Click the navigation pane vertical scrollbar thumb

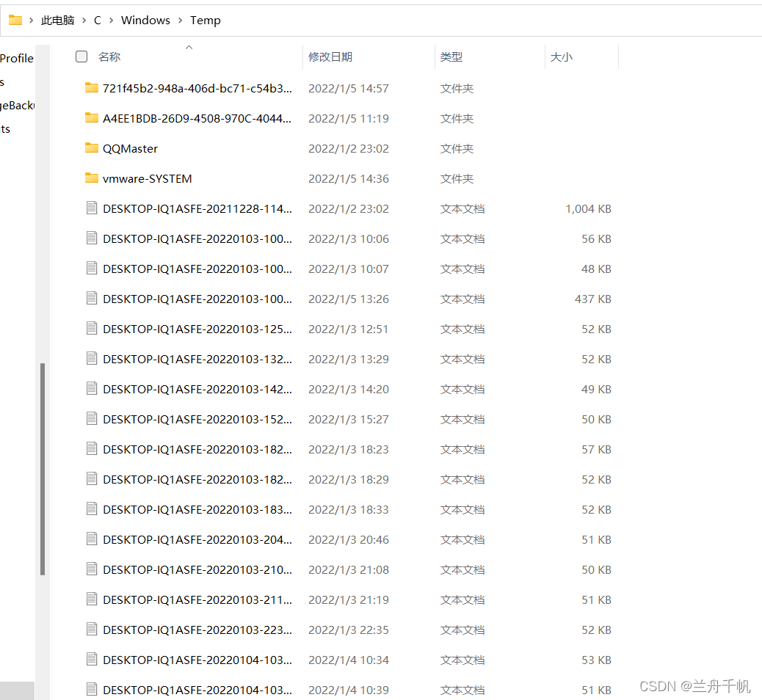pos(43,469)
